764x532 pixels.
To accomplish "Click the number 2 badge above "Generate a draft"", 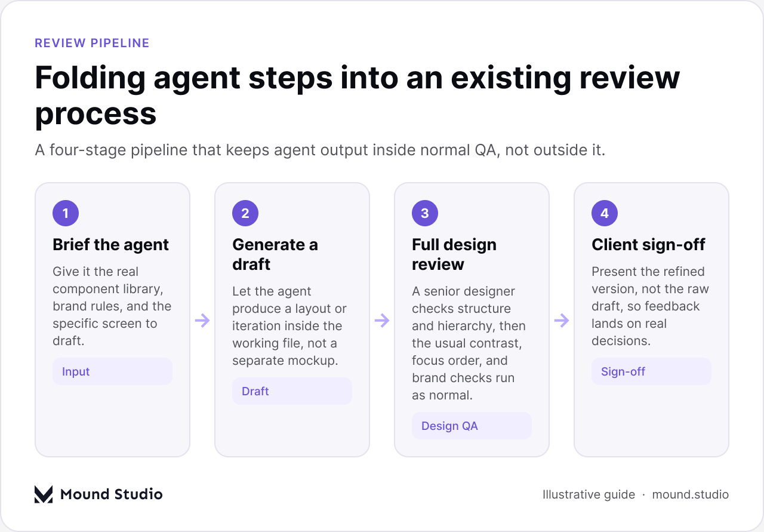I will point(245,213).
